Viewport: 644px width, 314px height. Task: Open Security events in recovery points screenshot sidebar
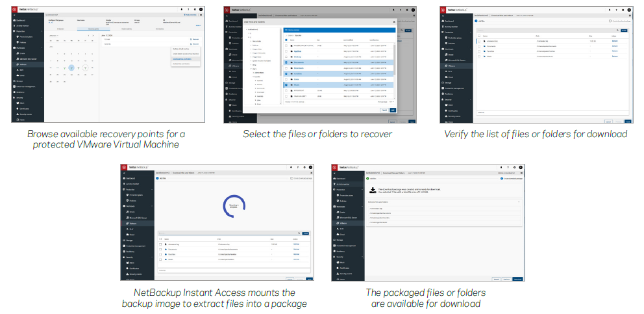tap(25, 114)
